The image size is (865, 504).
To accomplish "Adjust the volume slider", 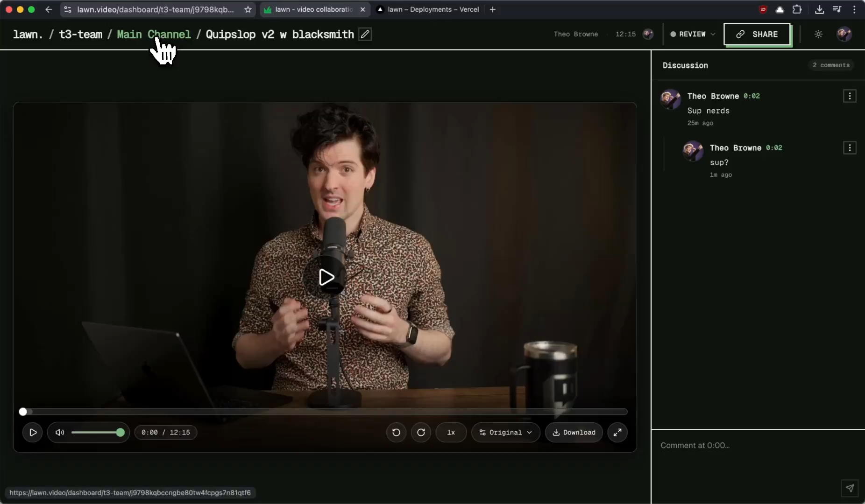I will click(x=97, y=432).
